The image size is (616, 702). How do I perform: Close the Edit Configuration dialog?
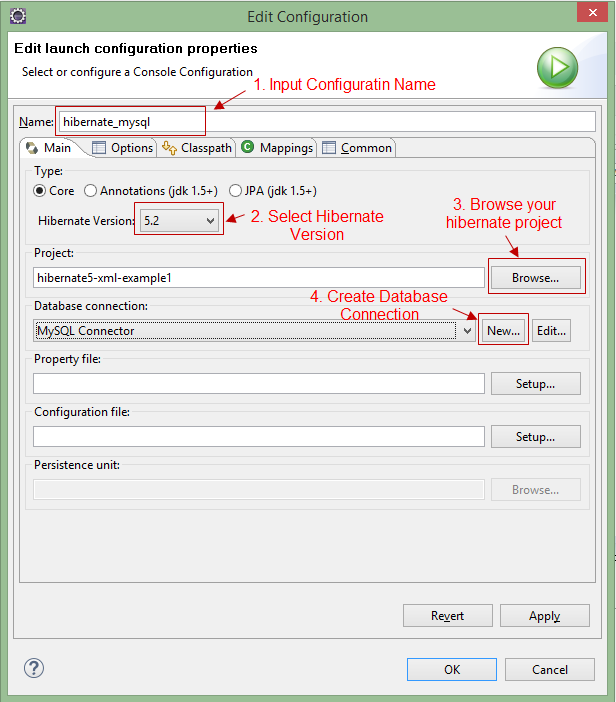coord(592,13)
